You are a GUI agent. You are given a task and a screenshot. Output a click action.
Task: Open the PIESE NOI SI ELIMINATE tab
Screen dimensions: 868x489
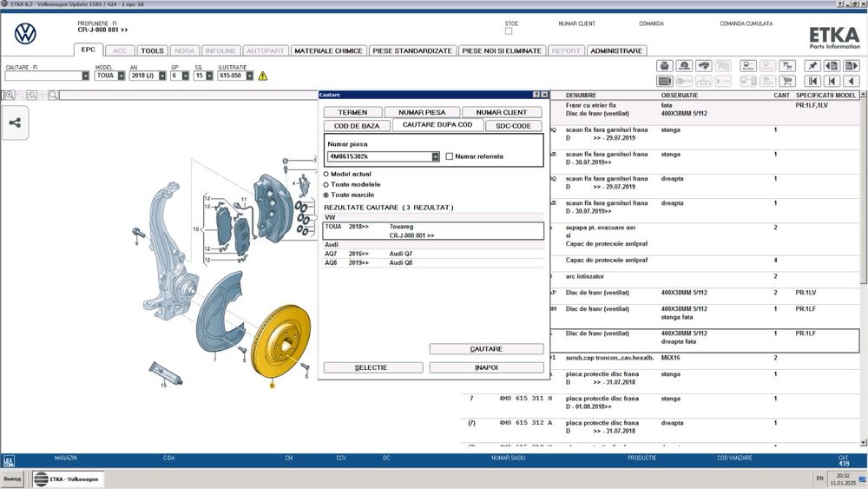click(x=502, y=51)
